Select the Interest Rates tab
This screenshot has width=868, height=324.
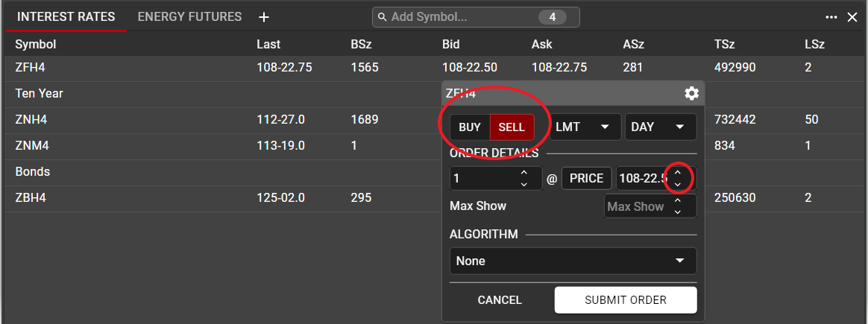(x=66, y=16)
